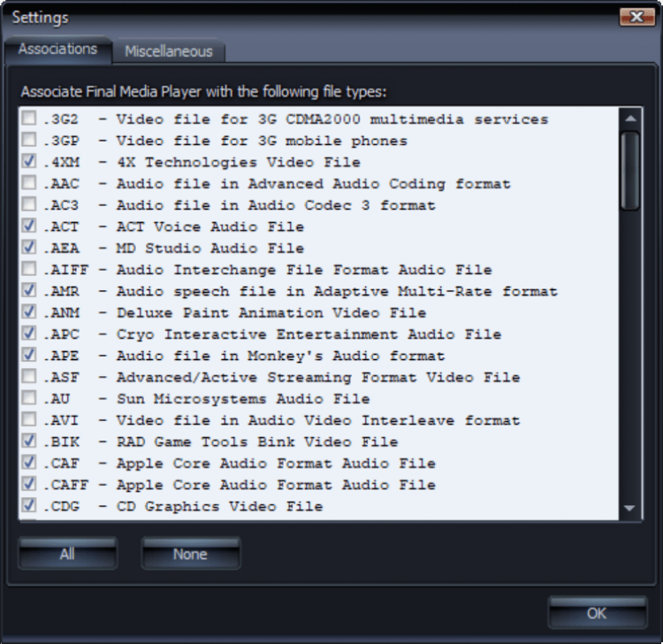The height and width of the screenshot is (644, 663).
Task: Check the .AIFF audio file checkbox
Action: tap(30, 270)
